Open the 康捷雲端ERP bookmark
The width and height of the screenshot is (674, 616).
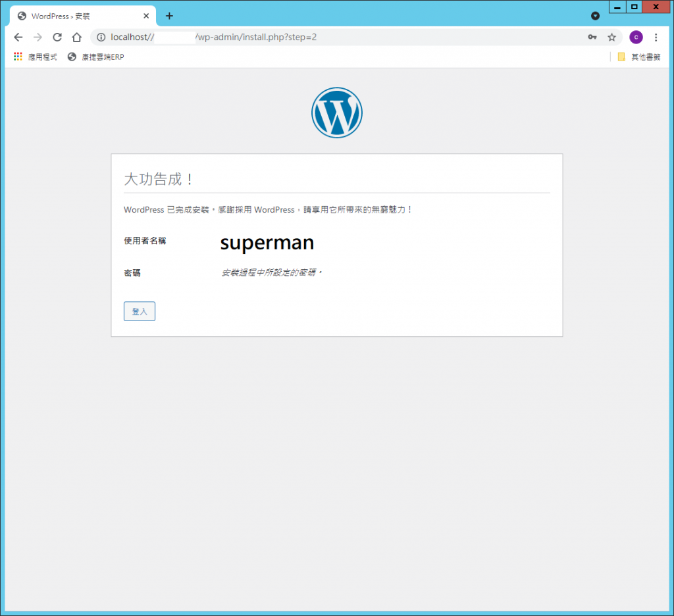(x=96, y=57)
